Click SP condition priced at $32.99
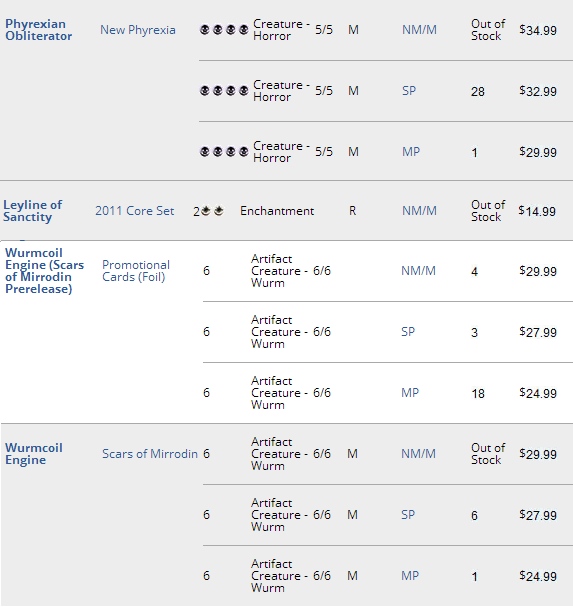This screenshot has height=607, width=573. pos(409,91)
